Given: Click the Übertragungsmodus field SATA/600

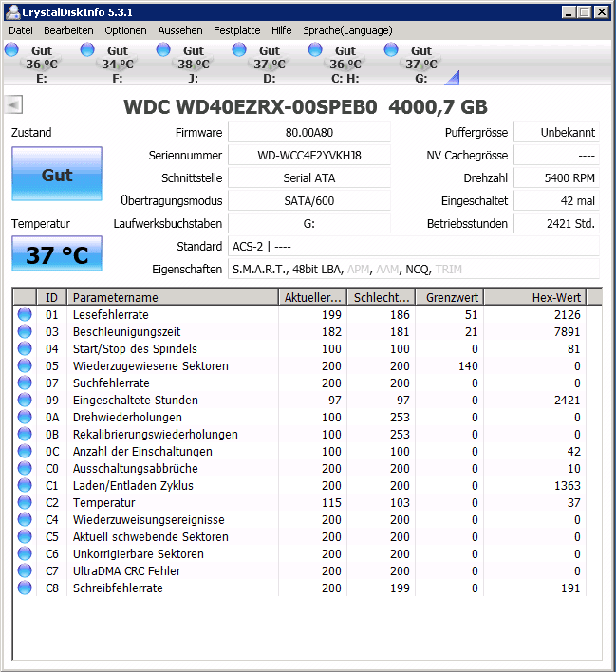Looking at the screenshot, I should (x=309, y=200).
